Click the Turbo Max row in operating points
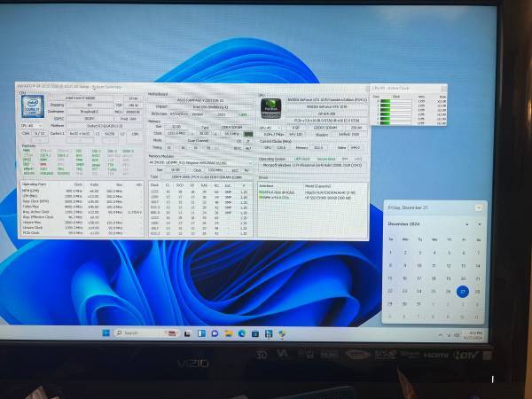The width and height of the screenshot is (532, 399). point(82,207)
